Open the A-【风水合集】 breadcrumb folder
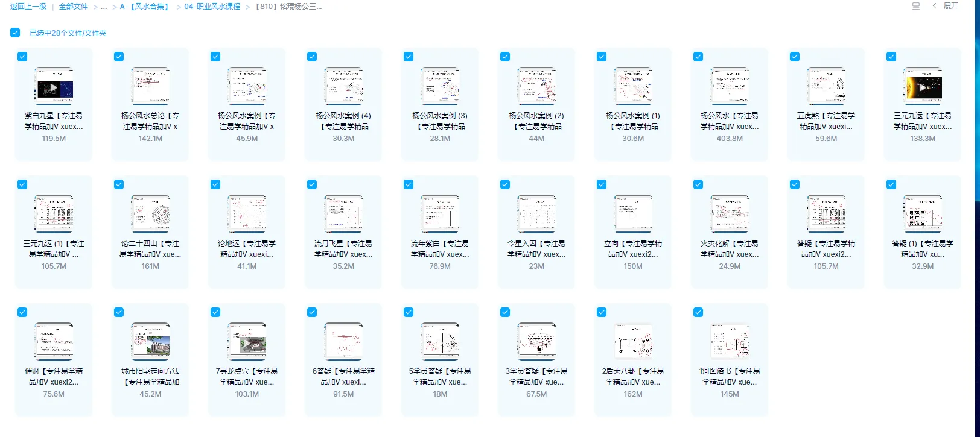 (x=144, y=7)
